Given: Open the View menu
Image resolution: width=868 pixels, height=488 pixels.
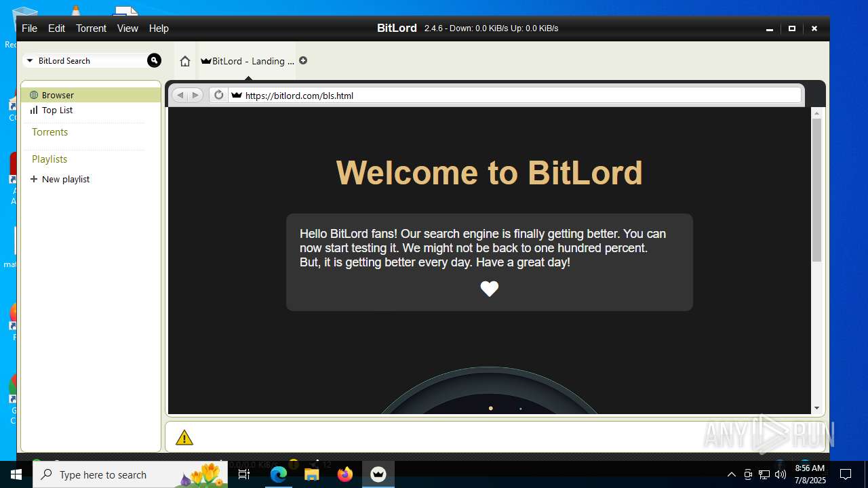Looking at the screenshot, I should (127, 28).
